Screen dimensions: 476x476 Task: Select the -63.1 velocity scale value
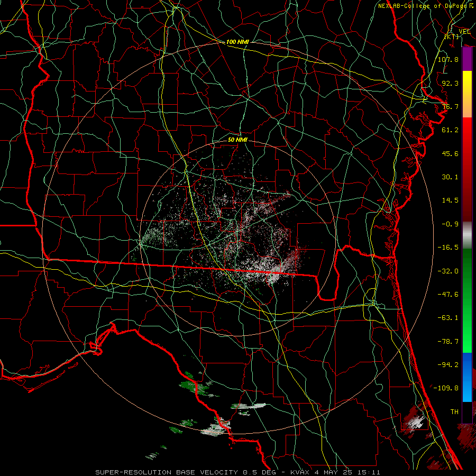(448, 318)
